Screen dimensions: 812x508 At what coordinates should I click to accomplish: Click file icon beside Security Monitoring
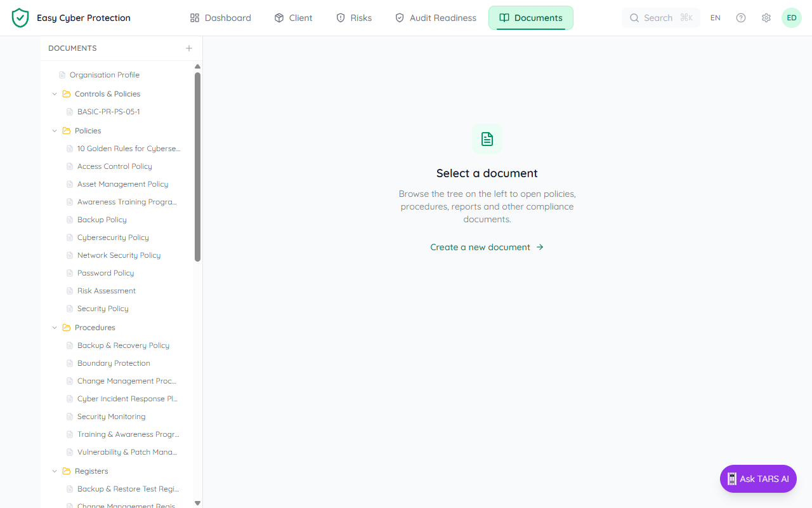pos(70,417)
